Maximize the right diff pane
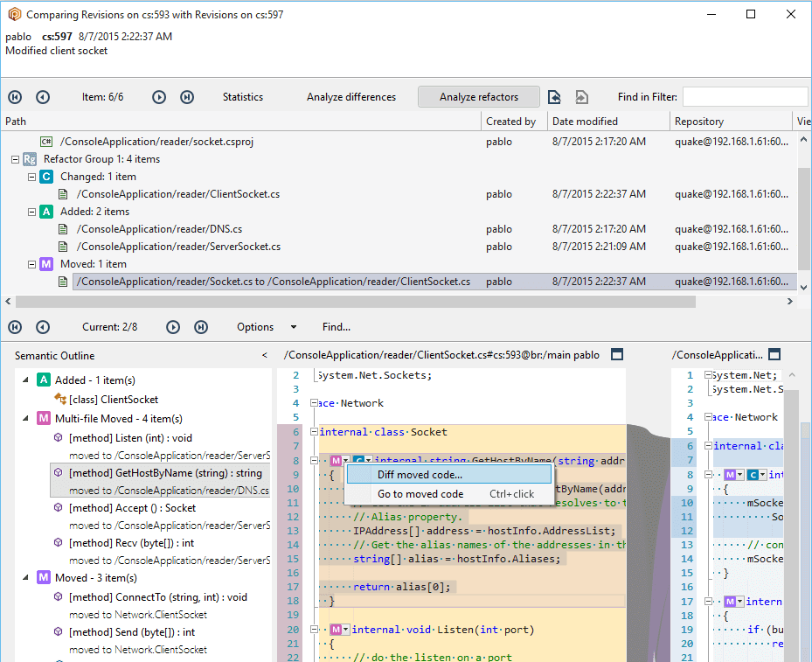Image resolution: width=812 pixels, height=662 pixels. tap(774, 355)
